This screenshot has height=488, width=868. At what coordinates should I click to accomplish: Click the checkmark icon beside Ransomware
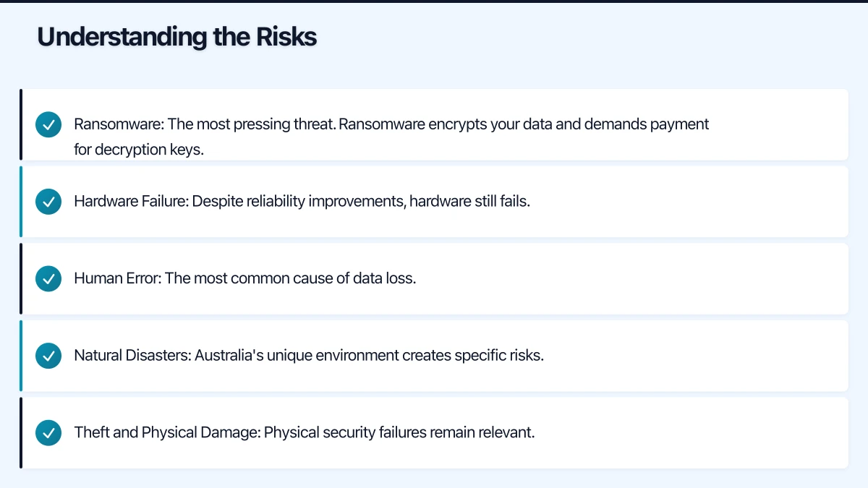(48, 124)
